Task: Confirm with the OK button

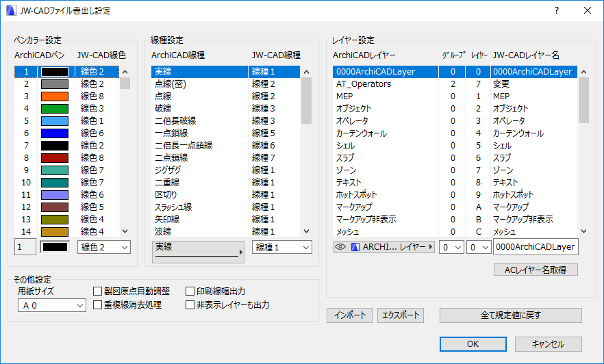Action: (x=473, y=344)
